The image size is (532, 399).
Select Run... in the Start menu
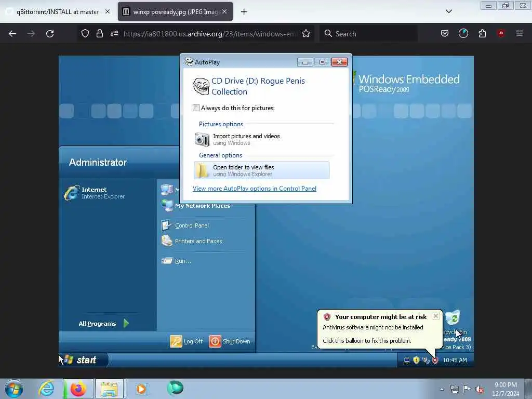[x=177, y=261]
